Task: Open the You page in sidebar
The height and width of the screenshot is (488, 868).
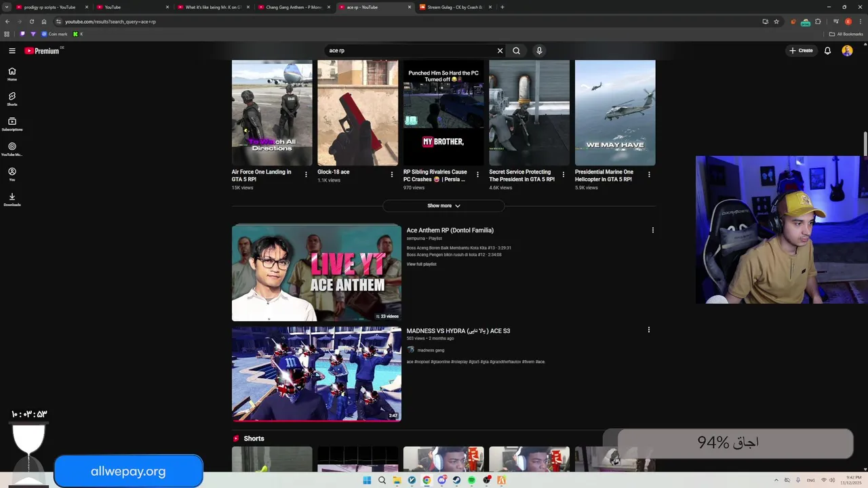Action: 12,174
